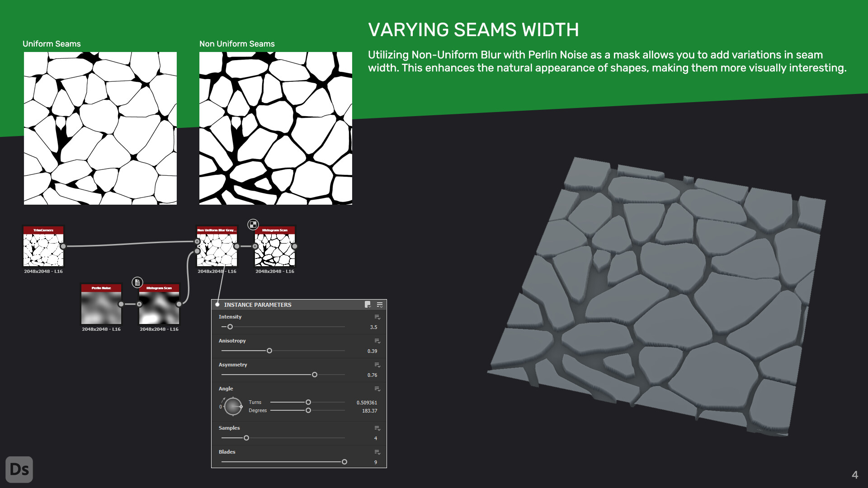Image resolution: width=868 pixels, height=488 pixels.
Task: Click the preset options icon next to Asymmetry
Action: [x=377, y=365]
